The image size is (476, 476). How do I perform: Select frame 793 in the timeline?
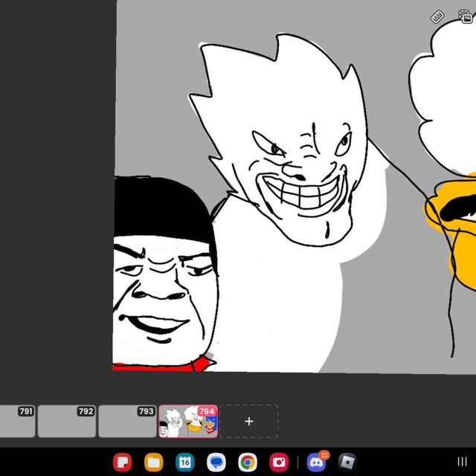click(127, 421)
